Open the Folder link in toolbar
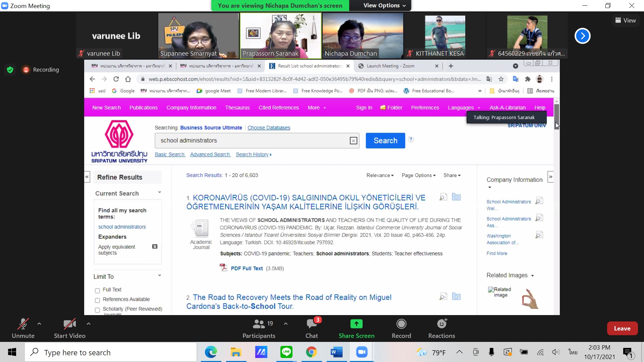 pyautogui.click(x=391, y=108)
